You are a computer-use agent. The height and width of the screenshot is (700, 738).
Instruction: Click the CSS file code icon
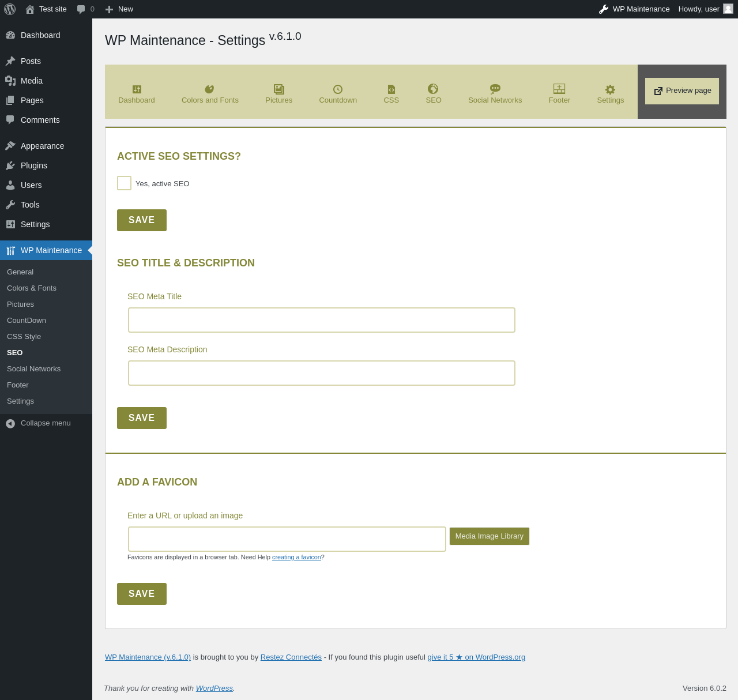point(391,89)
